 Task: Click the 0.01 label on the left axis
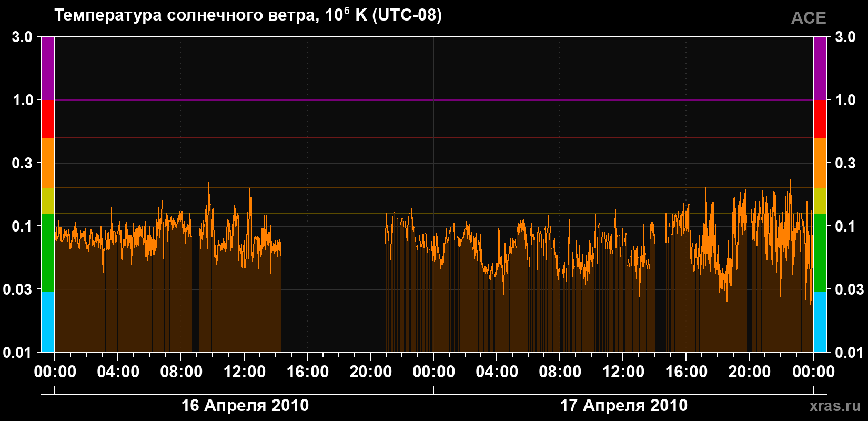[18, 353]
